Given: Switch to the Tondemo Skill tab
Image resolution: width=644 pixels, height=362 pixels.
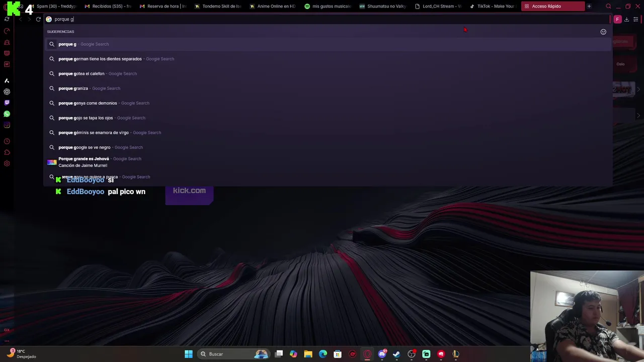Looking at the screenshot, I should pyautogui.click(x=217, y=6).
